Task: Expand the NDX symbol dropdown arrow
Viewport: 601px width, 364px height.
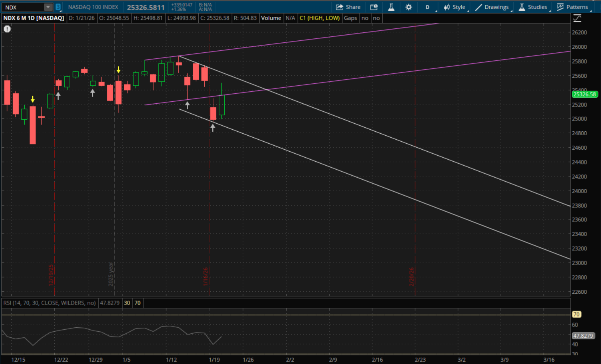Action: pos(48,7)
